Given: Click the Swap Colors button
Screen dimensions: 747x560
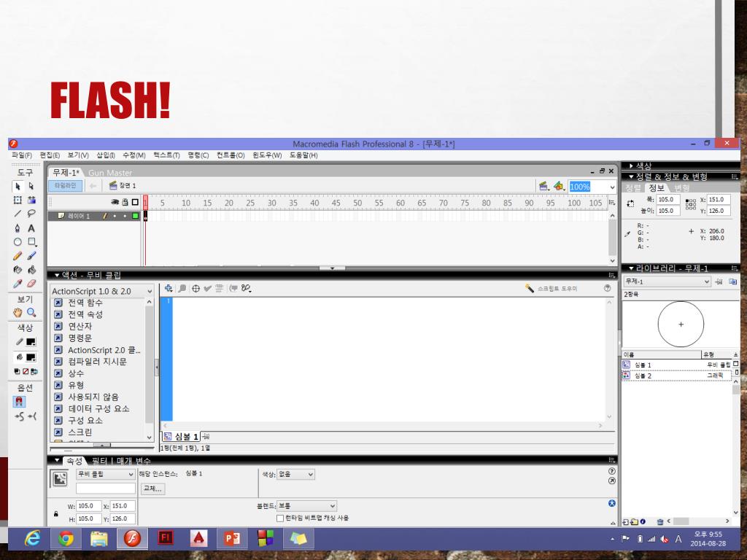Looking at the screenshot, I should click(x=34, y=371).
